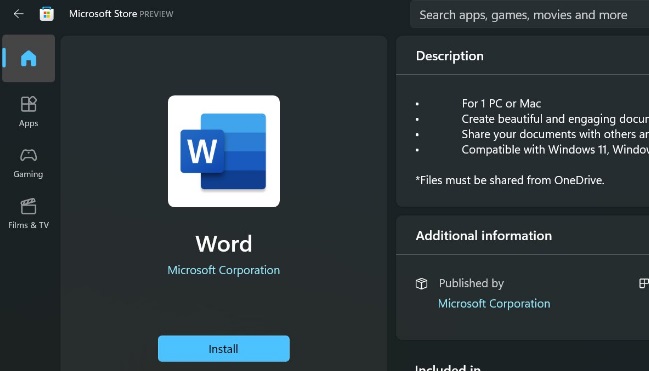Focus the Search apps, games, movies field

(x=530, y=15)
